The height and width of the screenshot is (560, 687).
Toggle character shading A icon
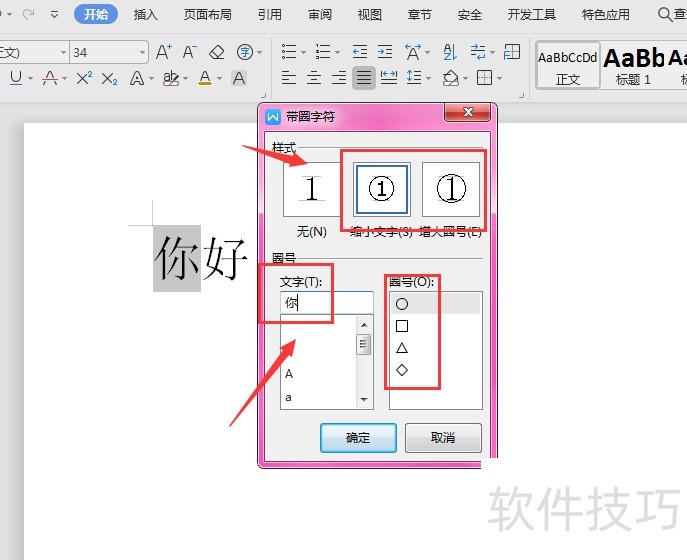[x=239, y=78]
